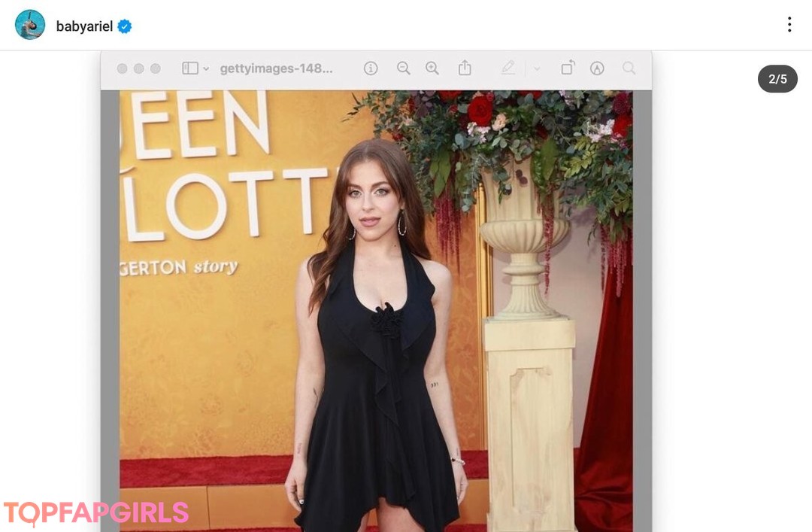Expand the sidebar view options chevron
This screenshot has width=812, height=532.
tap(206, 69)
